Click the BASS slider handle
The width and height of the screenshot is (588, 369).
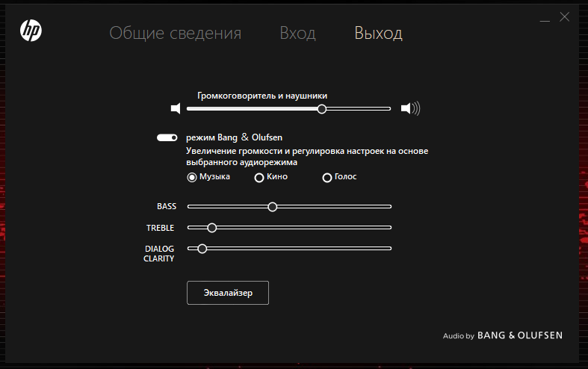click(x=273, y=207)
